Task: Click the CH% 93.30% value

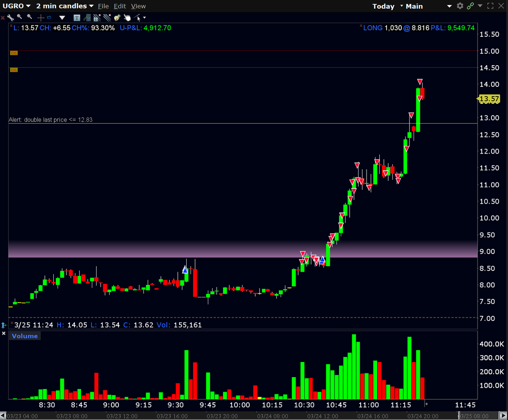Action: click(x=103, y=28)
